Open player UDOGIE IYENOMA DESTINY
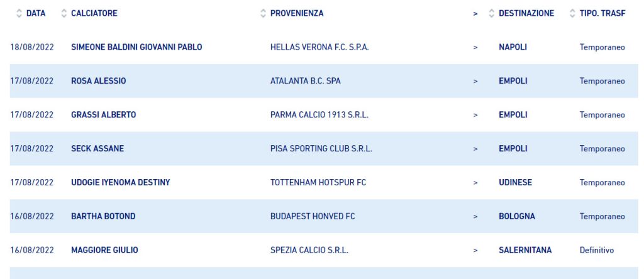 (120, 183)
